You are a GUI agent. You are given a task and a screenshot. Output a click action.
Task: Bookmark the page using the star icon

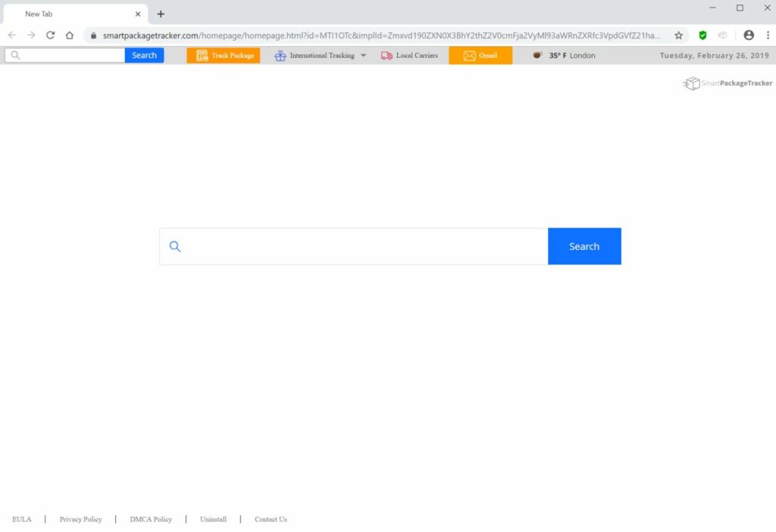[679, 35]
